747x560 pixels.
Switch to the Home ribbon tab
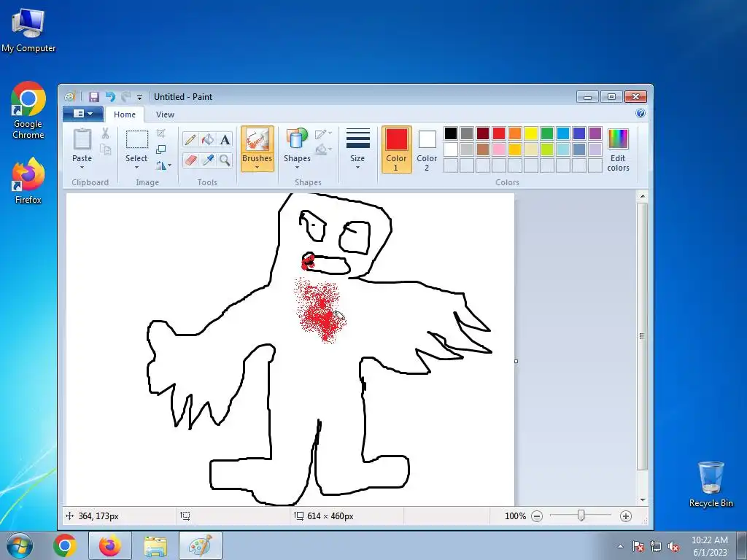(x=125, y=114)
